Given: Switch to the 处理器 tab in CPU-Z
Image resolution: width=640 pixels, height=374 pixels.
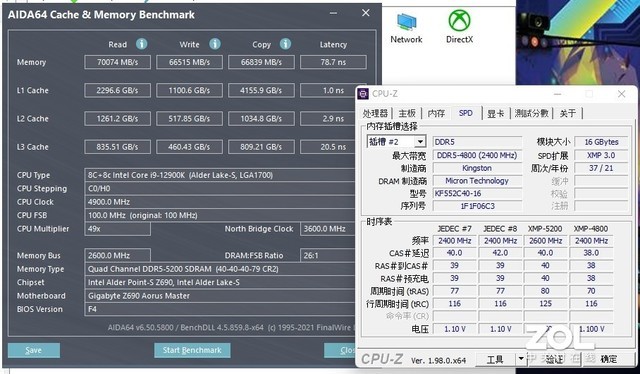Looking at the screenshot, I should (x=375, y=113).
